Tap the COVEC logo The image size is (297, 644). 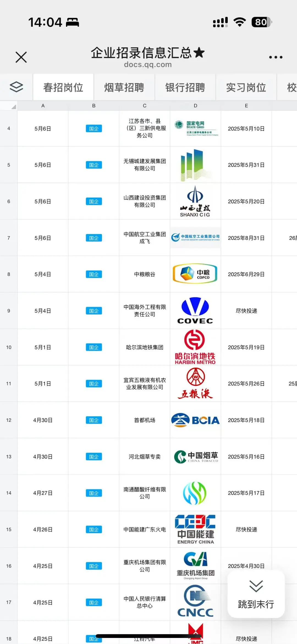195,310
